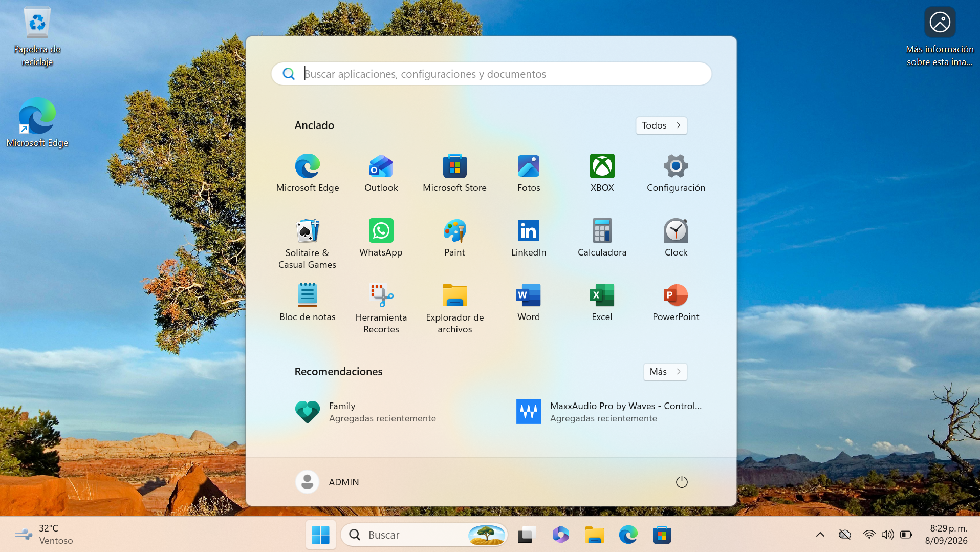The width and height of the screenshot is (980, 552).
Task: Expand hidden system tray icons
Action: (820, 535)
